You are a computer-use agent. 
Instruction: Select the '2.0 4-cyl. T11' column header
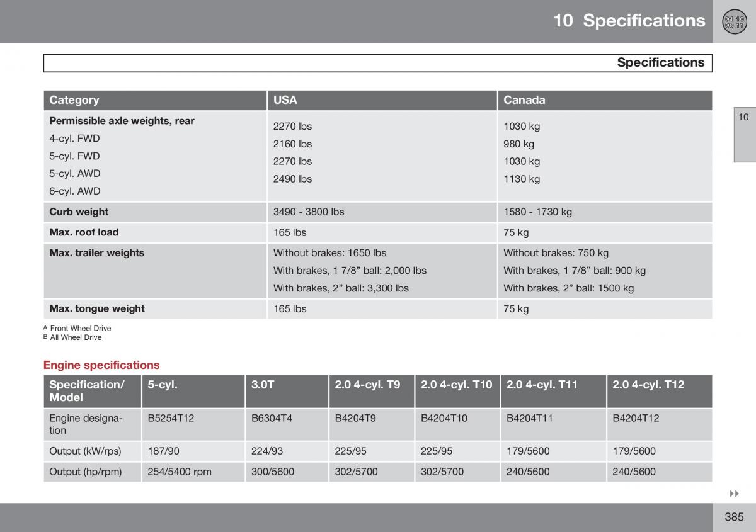pos(554,391)
